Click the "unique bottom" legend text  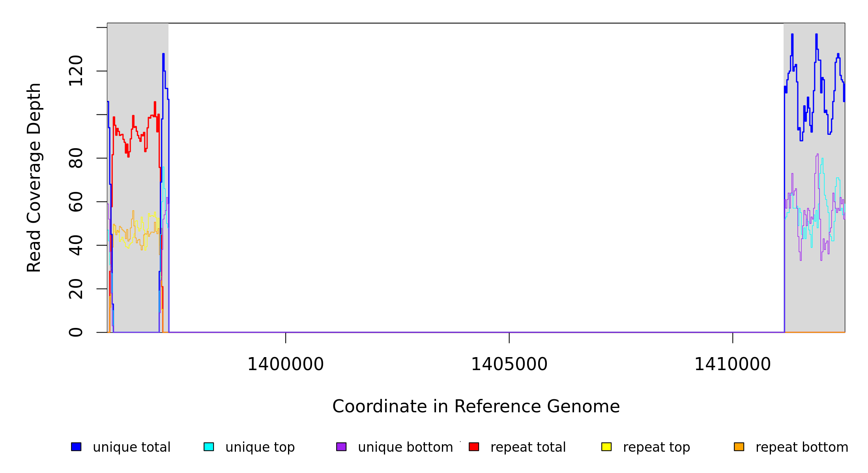point(405,447)
